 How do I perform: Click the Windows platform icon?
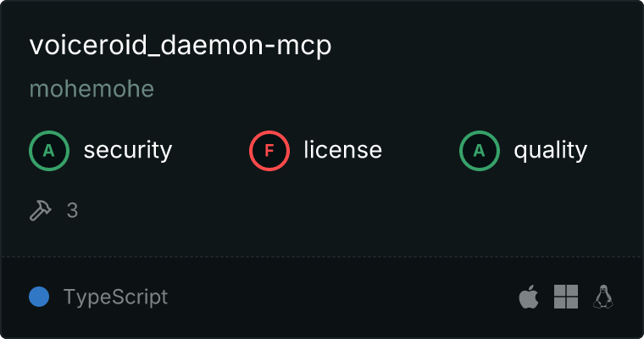[566, 297]
